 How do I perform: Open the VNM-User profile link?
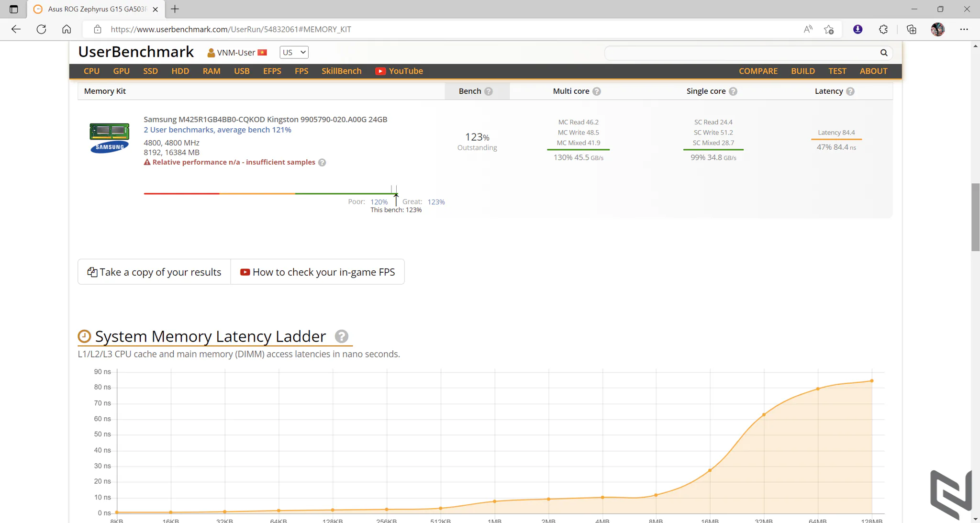point(237,53)
